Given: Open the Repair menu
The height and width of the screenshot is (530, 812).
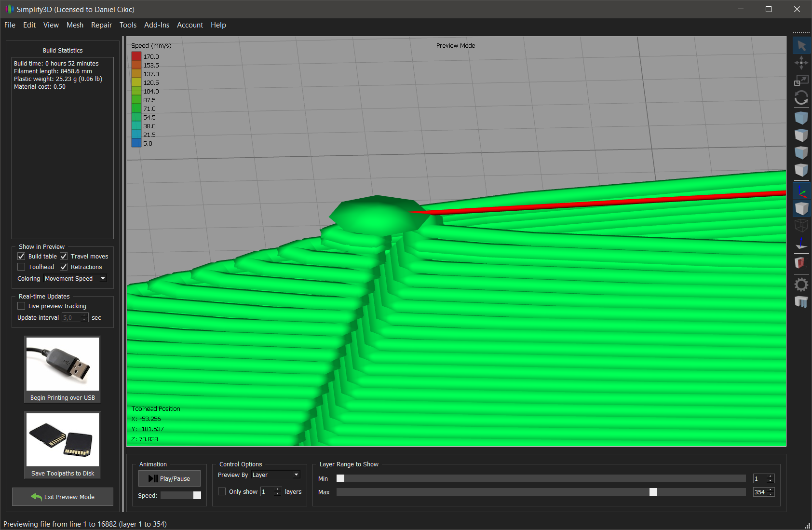Looking at the screenshot, I should [101, 25].
